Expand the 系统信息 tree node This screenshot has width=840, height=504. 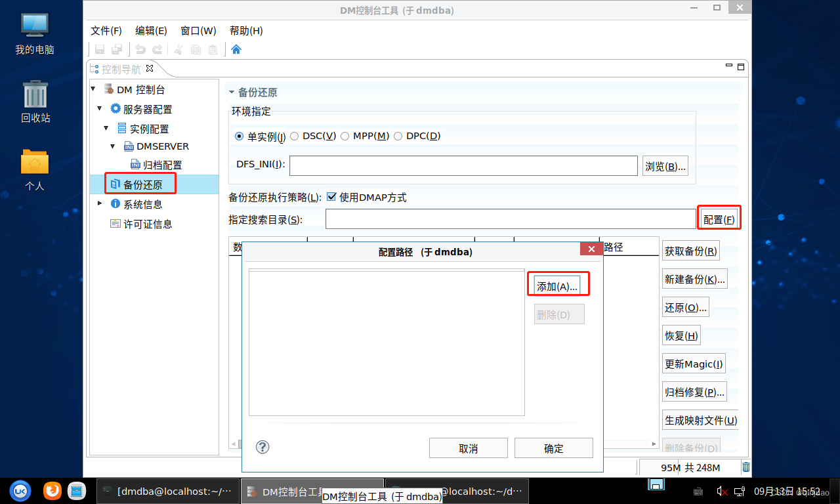(100, 203)
